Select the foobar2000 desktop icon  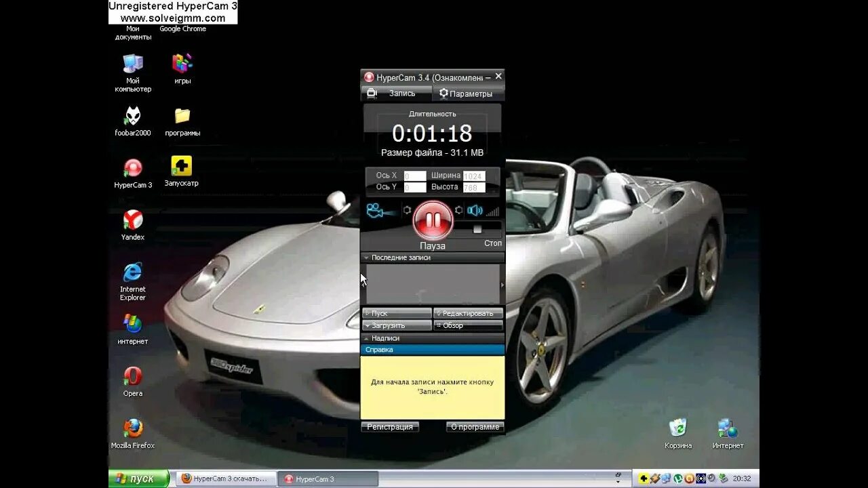pyautogui.click(x=133, y=121)
